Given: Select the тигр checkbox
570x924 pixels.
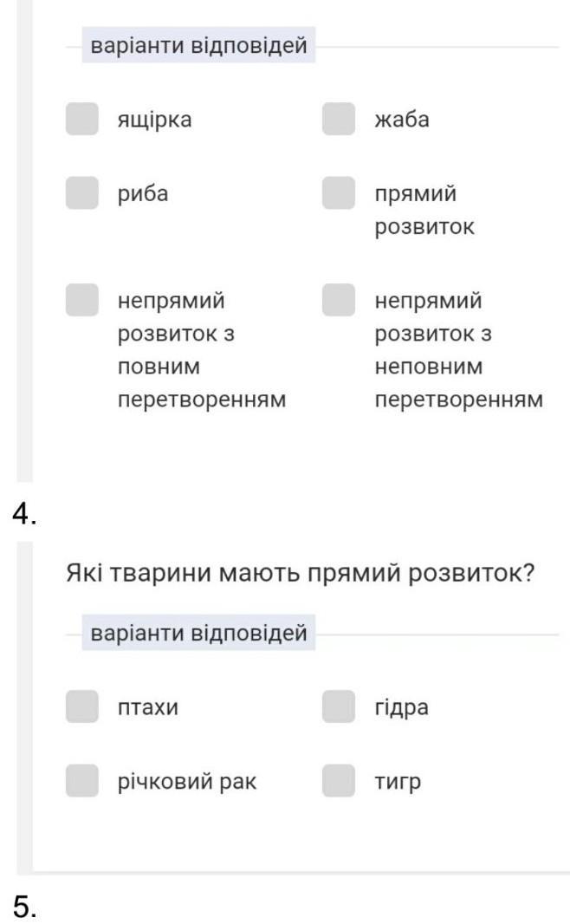Looking at the screenshot, I should point(339,781).
